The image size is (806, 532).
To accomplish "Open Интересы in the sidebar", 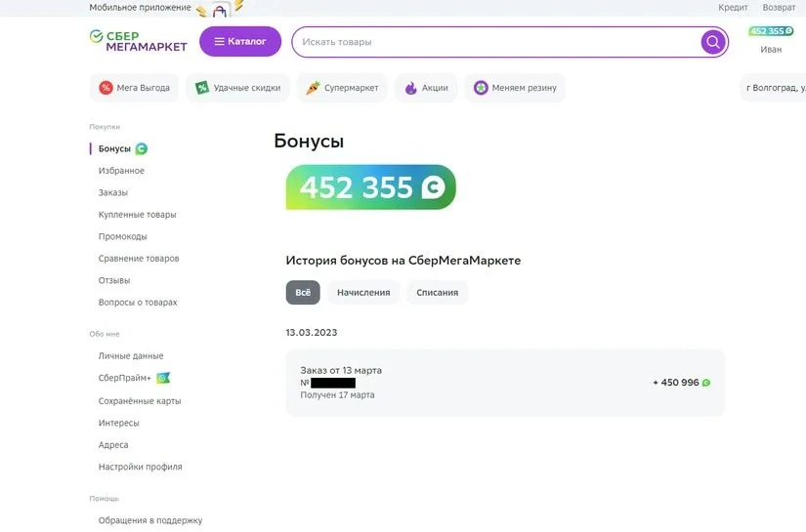I will pos(119,423).
